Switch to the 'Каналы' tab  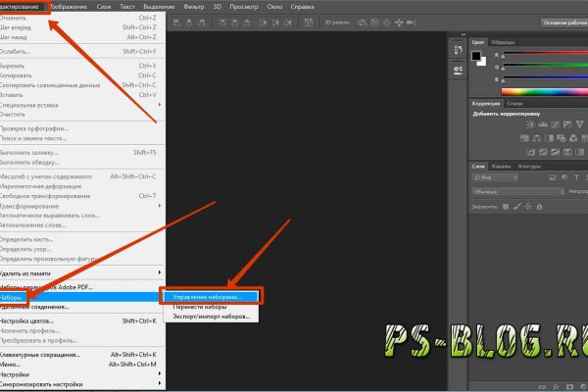click(x=501, y=166)
